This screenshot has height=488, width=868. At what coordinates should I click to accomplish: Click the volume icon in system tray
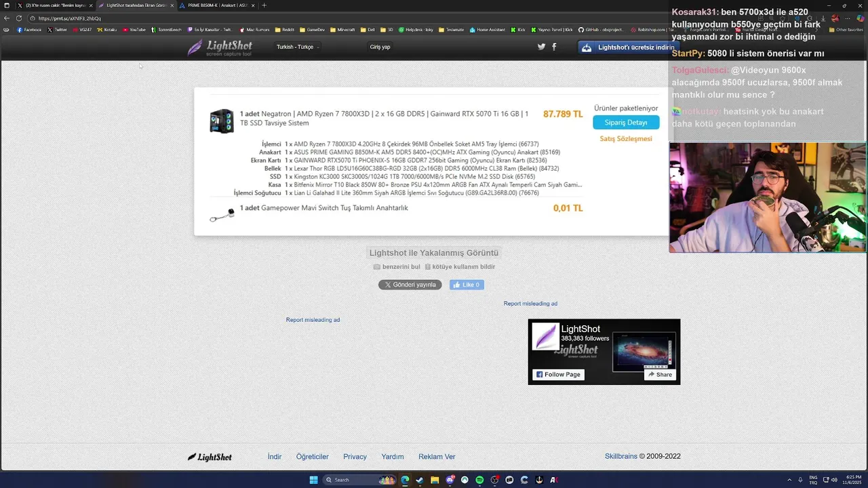click(834, 480)
